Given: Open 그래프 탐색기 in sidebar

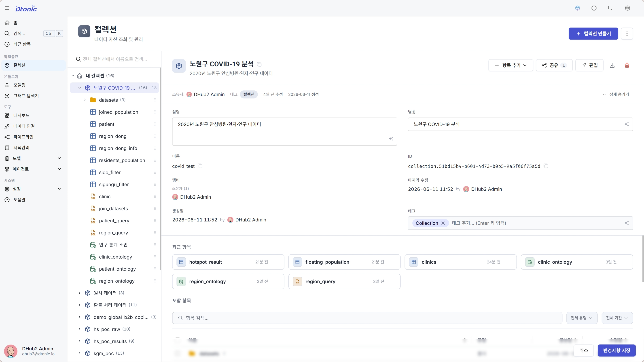Looking at the screenshot, I should pos(34,96).
